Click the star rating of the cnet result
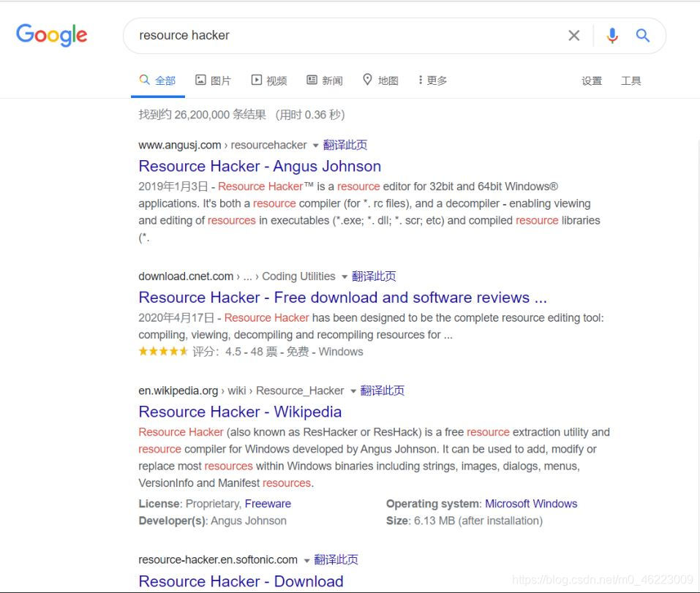Viewport: 700px width, 593px height. (x=163, y=351)
